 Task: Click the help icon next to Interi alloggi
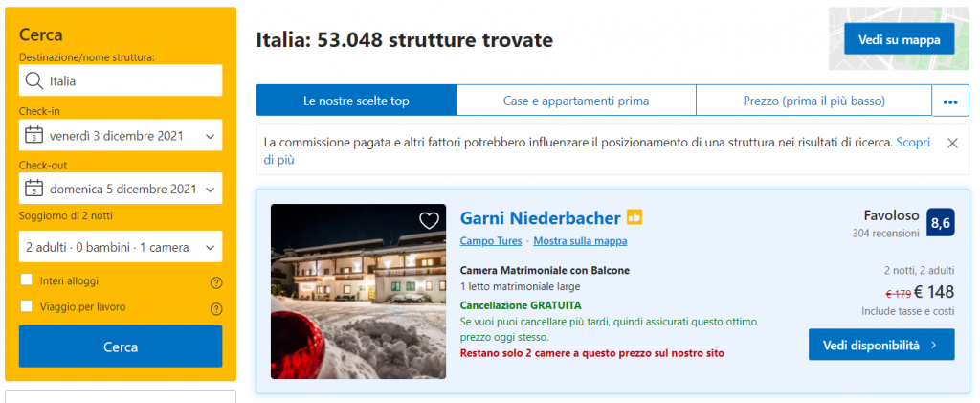pos(215,282)
